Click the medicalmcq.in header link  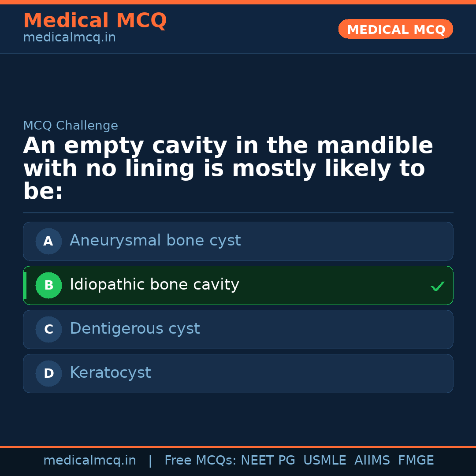click(x=69, y=37)
